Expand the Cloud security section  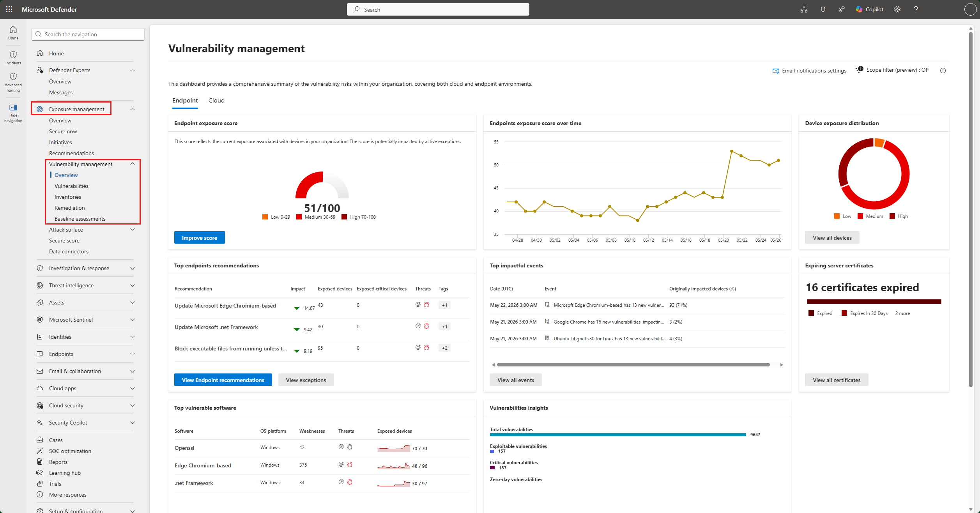pos(133,405)
